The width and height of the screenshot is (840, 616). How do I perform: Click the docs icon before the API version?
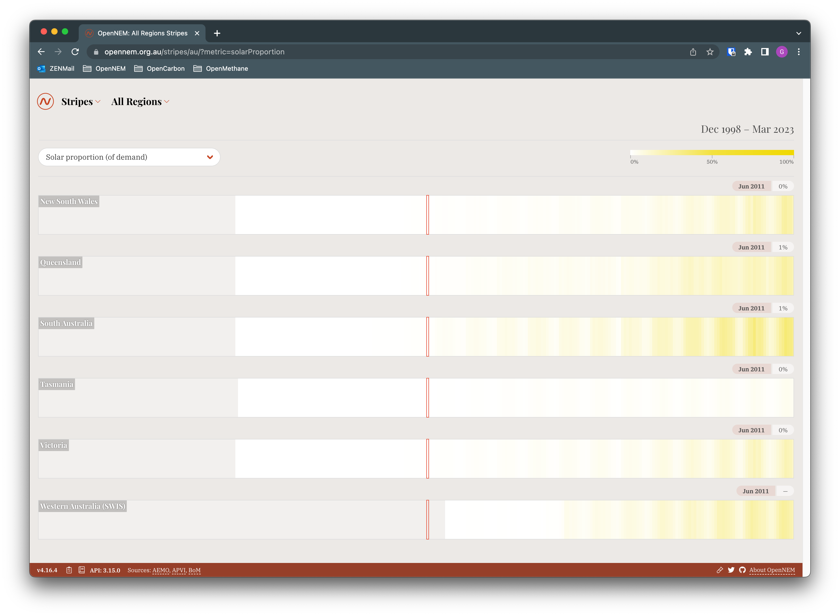point(81,570)
